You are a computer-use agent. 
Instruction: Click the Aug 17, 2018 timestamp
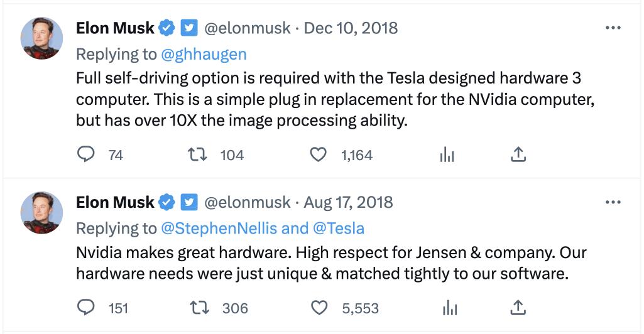(x=348, y=202)
